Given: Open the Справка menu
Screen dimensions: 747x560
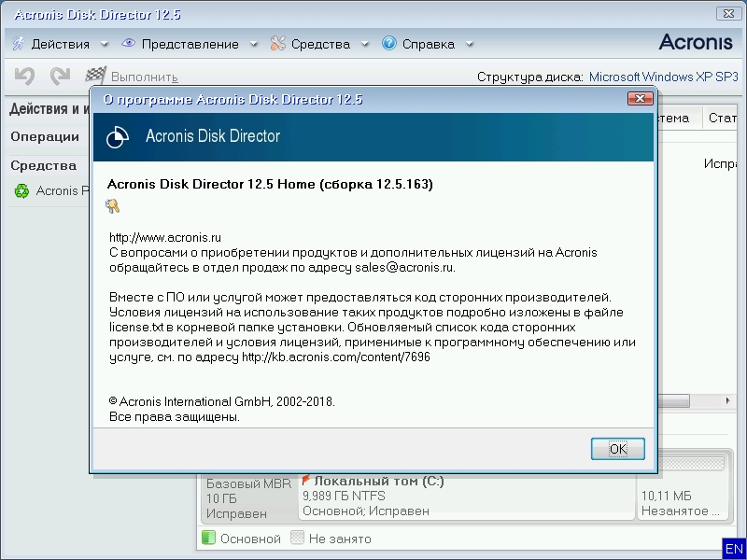Looking at the screenshot, I should tap(429, 44).
